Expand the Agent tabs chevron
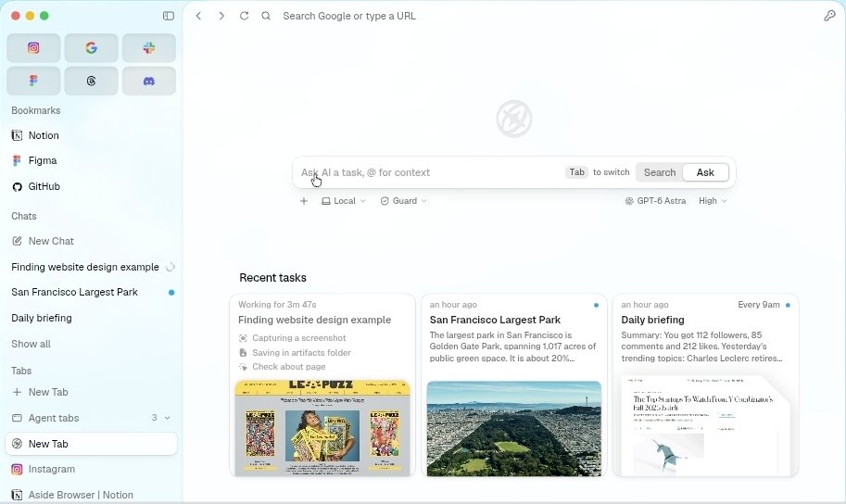The height and width of the screenshot is (504, 846). (x=168, y=418)
